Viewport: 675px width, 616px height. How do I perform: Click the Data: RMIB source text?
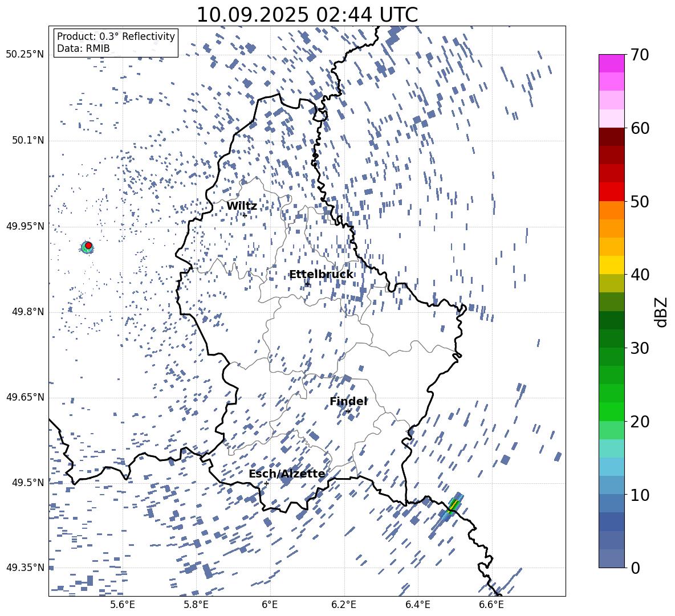tap(83, 48)
